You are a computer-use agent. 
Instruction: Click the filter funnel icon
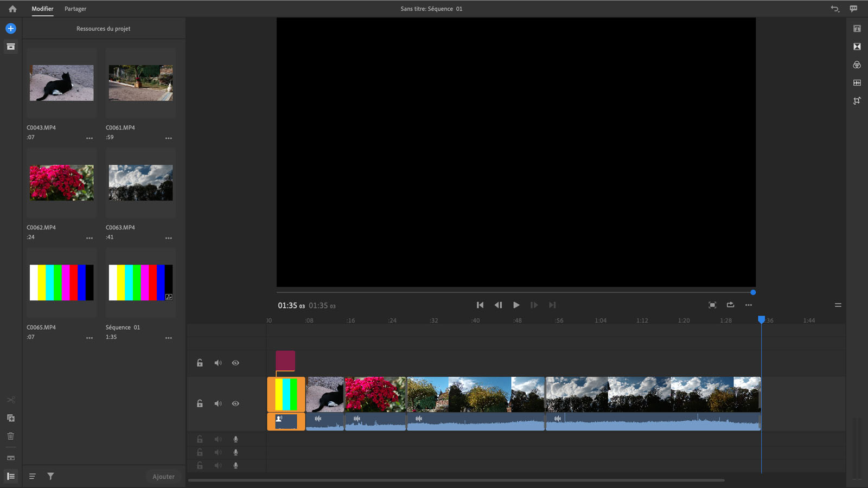click(x=50, y=476)
